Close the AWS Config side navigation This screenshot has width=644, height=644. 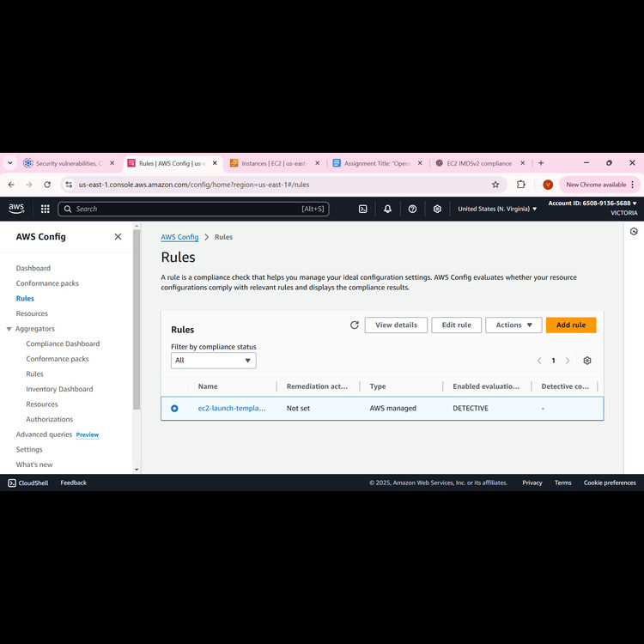pos(118,237)
